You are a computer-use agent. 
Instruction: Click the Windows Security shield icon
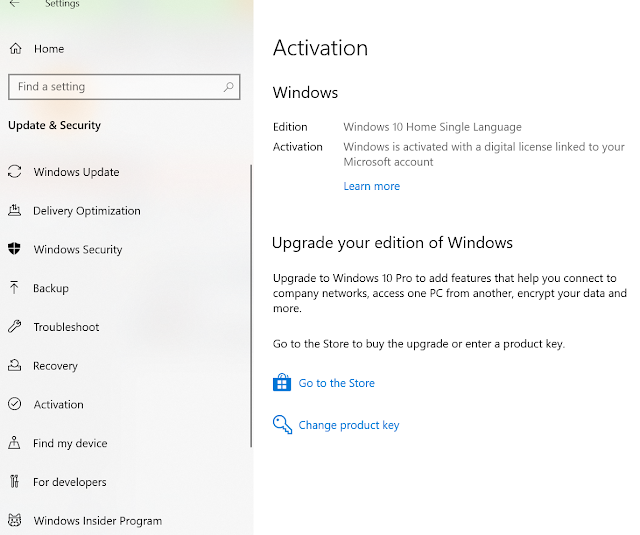coord(14,249)
